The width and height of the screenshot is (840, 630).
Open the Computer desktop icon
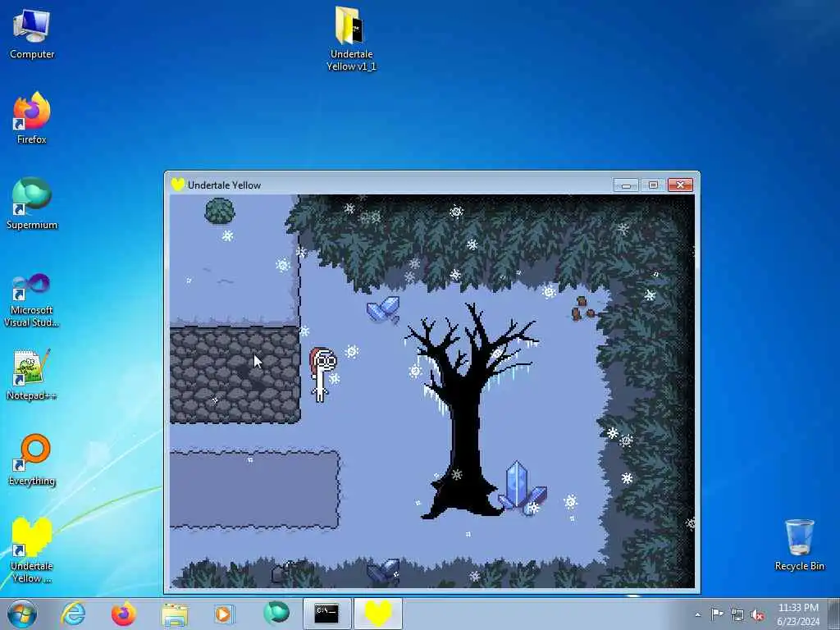point(32,34)
